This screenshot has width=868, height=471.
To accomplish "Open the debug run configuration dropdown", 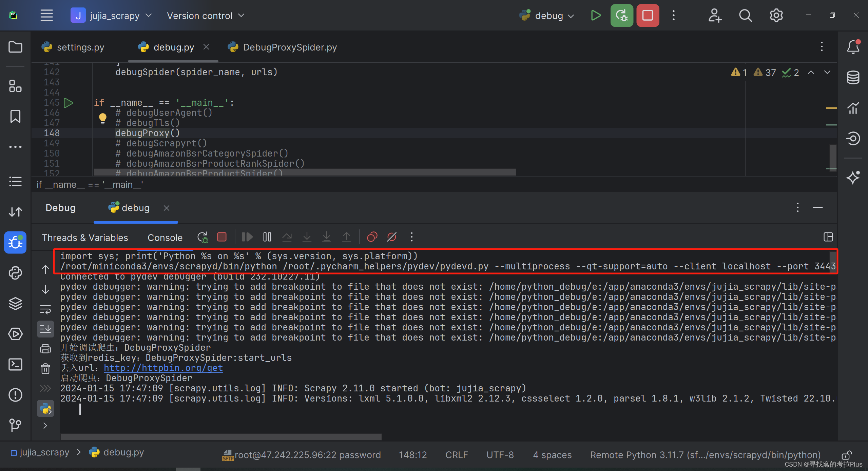I will click(x=546, y=16).
